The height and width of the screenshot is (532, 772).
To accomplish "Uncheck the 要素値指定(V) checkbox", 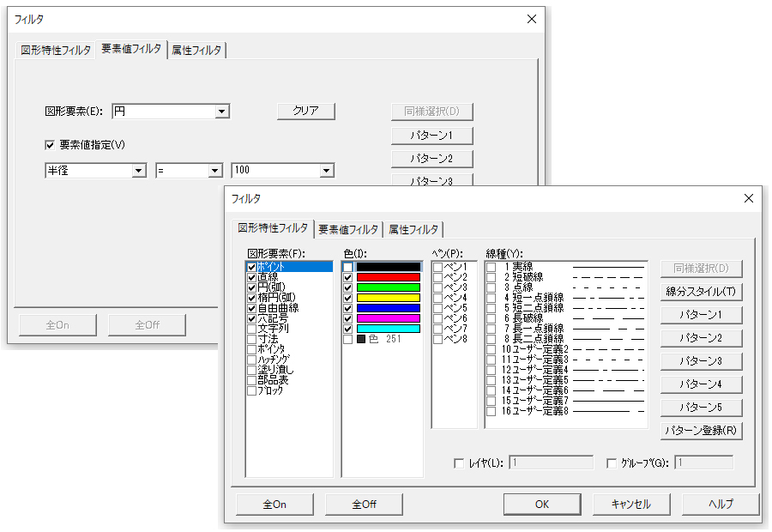I will click(50, 145).
